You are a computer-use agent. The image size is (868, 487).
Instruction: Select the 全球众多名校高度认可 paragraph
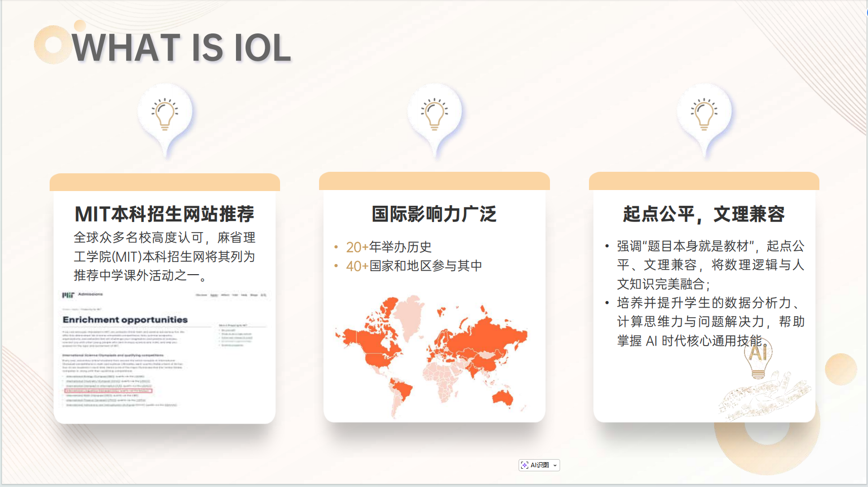165,256
